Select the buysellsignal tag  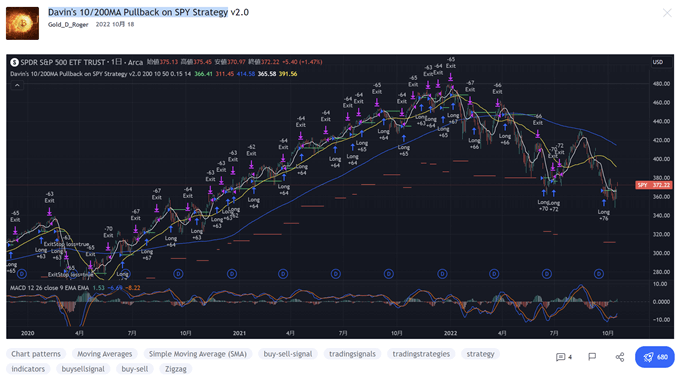tap(83, 369)
